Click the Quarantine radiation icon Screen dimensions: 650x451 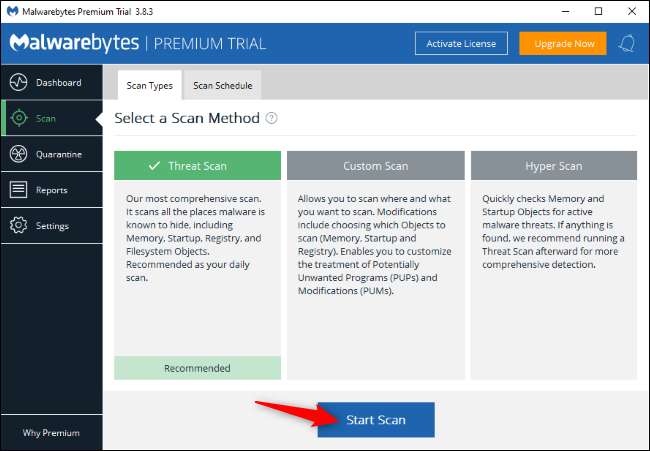18,154
